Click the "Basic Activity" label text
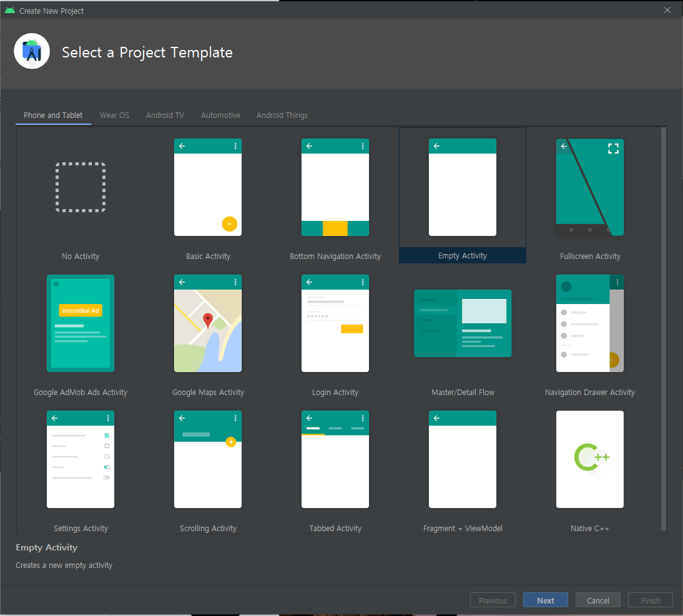 tap(208, 257)
